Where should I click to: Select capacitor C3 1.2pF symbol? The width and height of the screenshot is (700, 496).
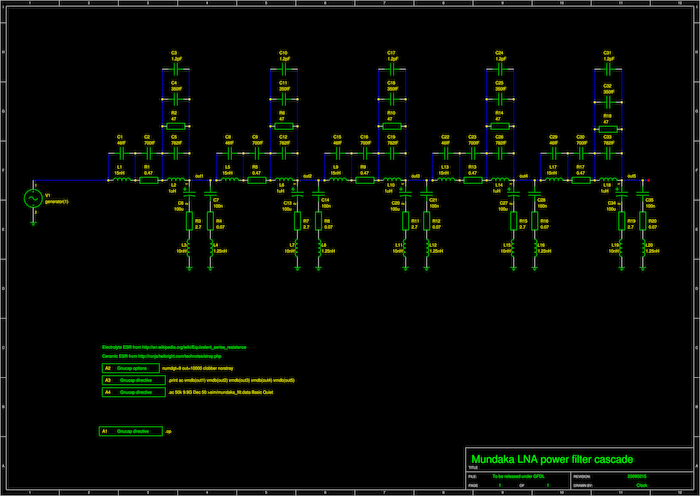click(x=175, y=69)
